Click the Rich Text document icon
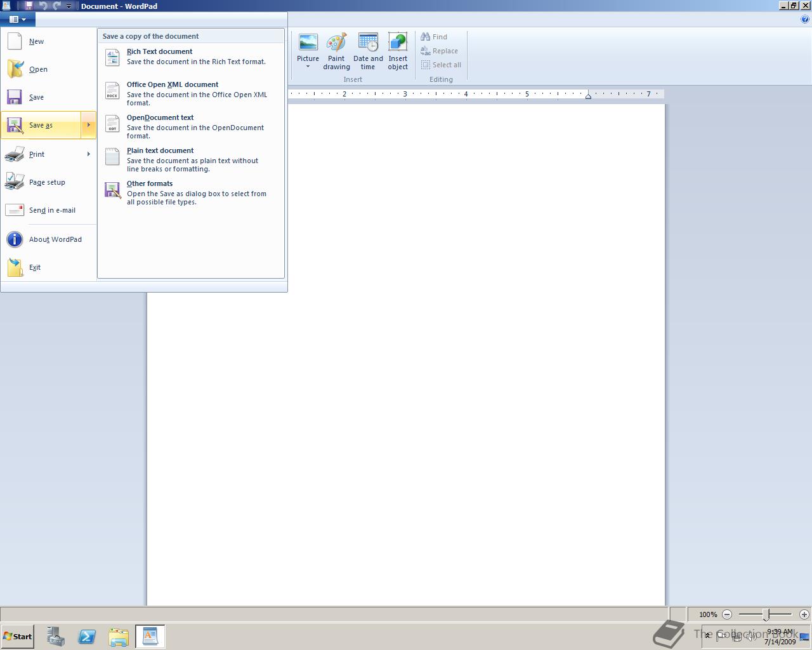Viewport: 812px width, 650px height. click(112, 57)
